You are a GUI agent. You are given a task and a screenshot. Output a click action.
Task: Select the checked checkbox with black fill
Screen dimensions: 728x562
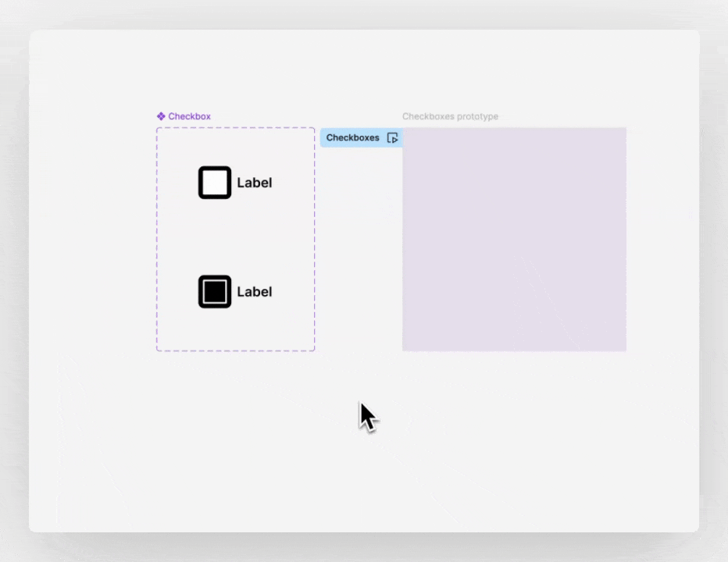click(215, 292)
